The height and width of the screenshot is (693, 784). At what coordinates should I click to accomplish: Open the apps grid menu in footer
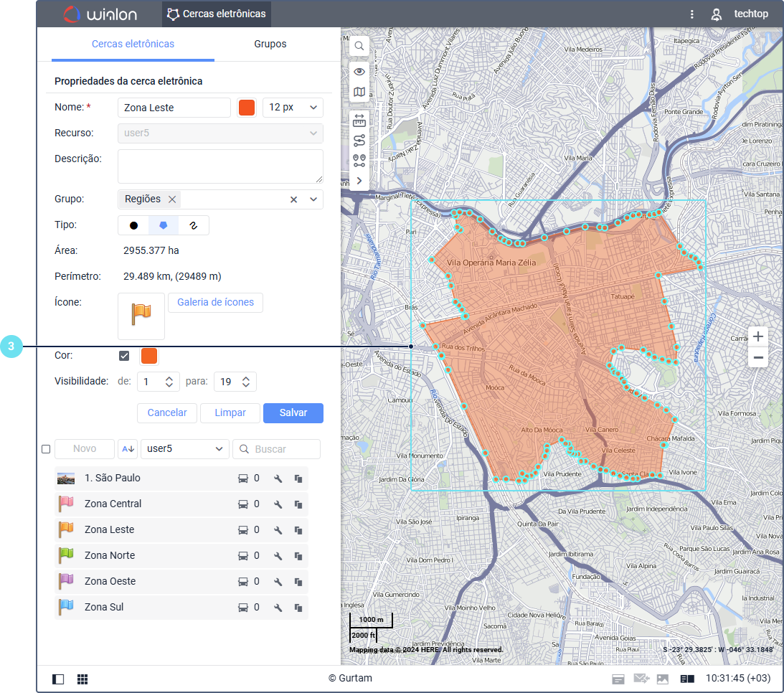(x=82, y=679)
